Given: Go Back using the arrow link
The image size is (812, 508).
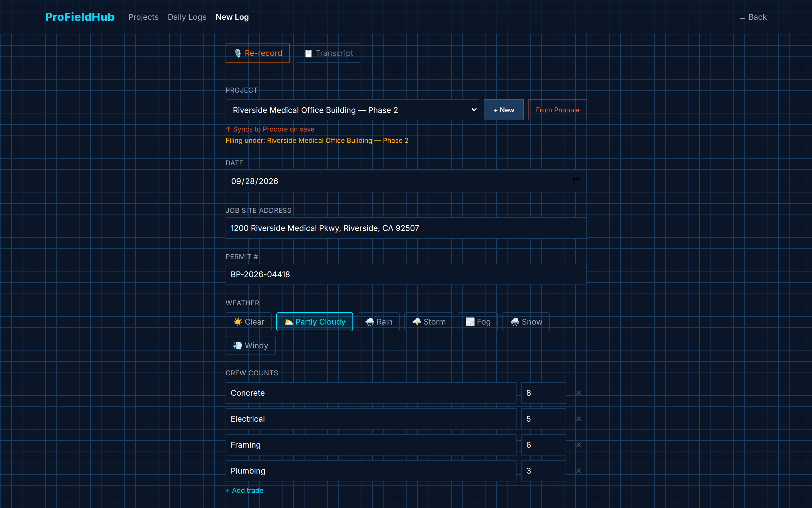Looking at the screenshot, I should (x=753, y=17).
